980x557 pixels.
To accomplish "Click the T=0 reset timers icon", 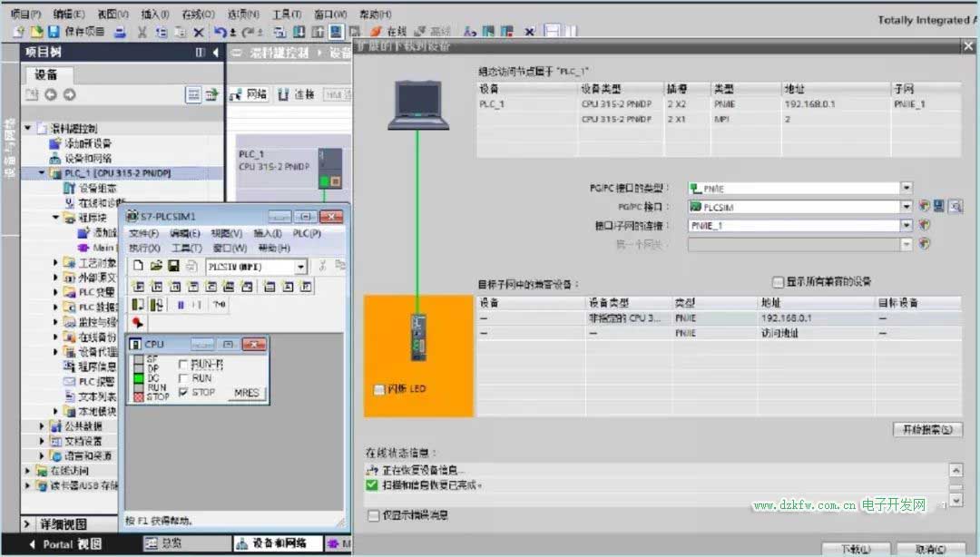I will [x=219, y=305].
